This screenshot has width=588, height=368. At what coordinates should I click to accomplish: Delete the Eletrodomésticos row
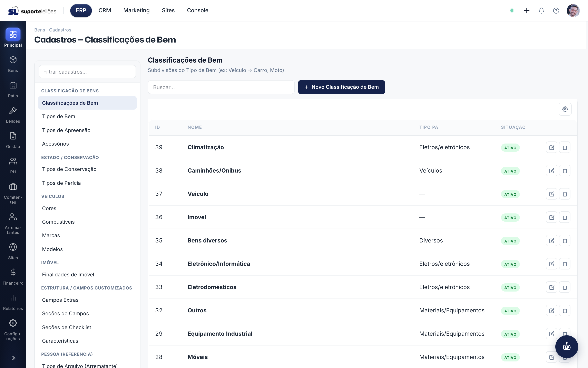point(565,287)
